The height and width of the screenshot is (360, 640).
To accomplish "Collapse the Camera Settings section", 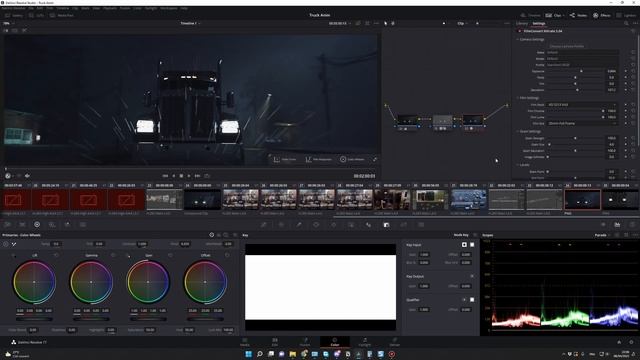I will [x=518, y=40].
